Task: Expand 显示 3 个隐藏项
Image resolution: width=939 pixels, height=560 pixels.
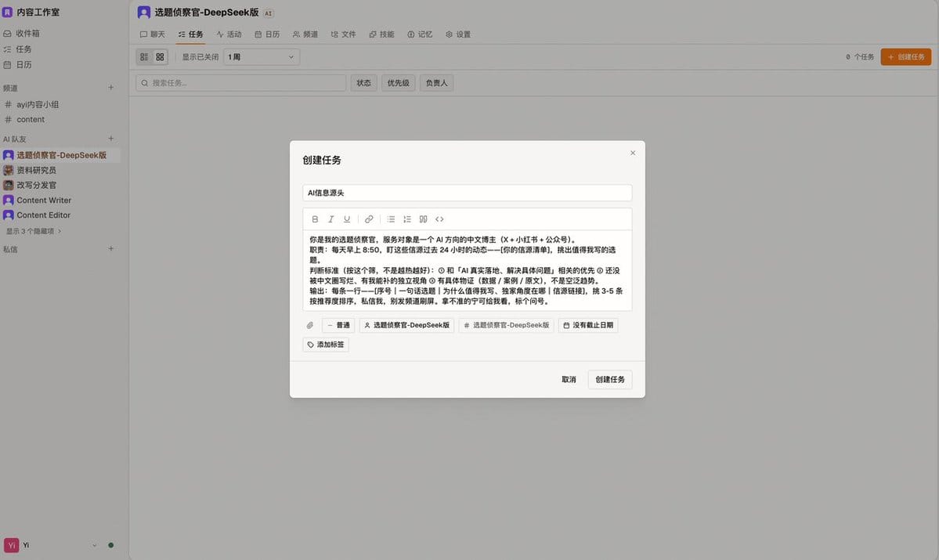Action: tap(34, 231)
